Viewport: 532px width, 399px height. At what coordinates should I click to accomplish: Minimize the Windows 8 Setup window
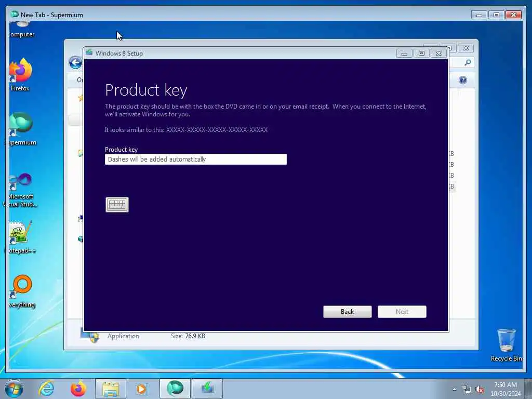tap(404, 54)
